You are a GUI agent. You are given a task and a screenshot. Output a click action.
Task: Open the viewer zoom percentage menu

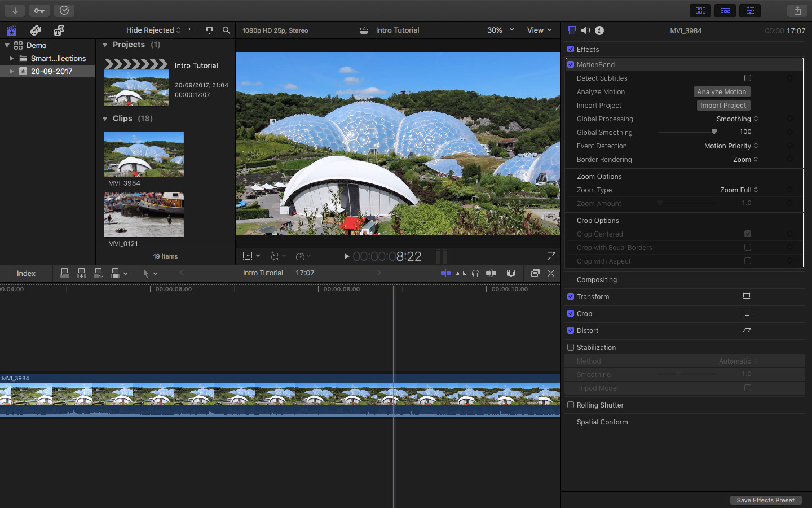[500, 30]
